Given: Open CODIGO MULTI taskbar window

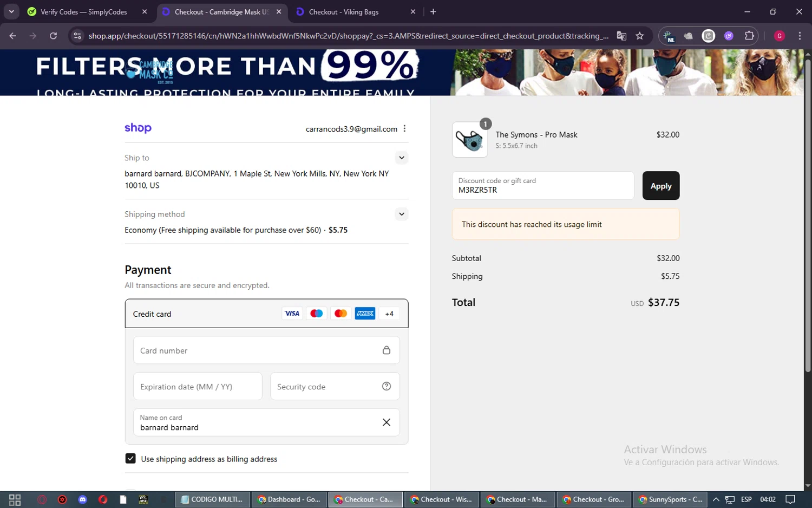Looking at the screenshot, I should pyautogui.click(x=213, y=499).
